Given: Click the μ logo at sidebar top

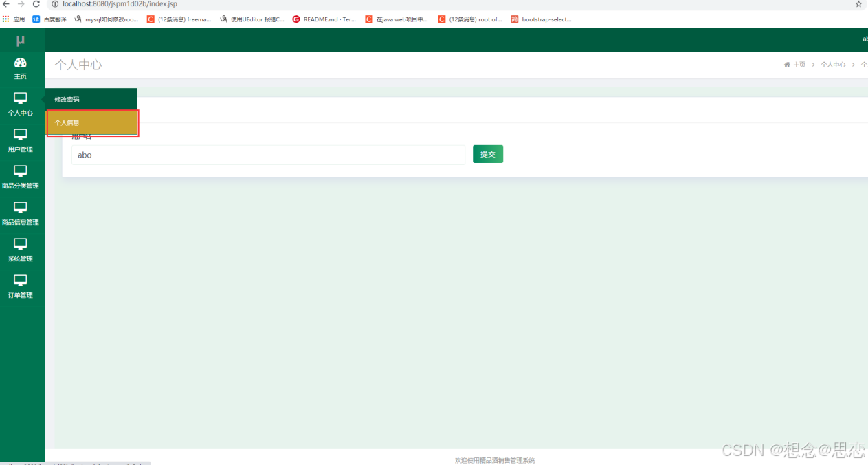Looking at the screenshot, I should (21, 41).
